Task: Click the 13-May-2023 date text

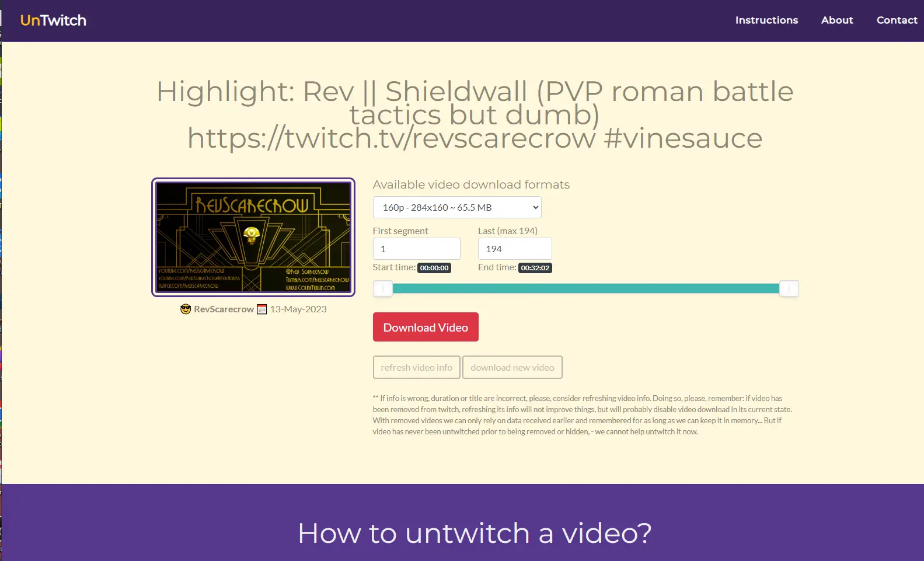Action: [x=298, y=309]
